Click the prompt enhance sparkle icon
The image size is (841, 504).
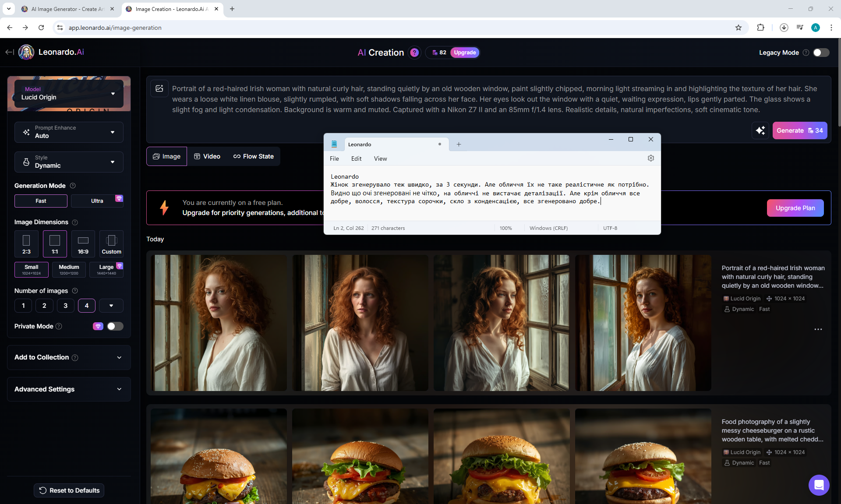[760, 130]
